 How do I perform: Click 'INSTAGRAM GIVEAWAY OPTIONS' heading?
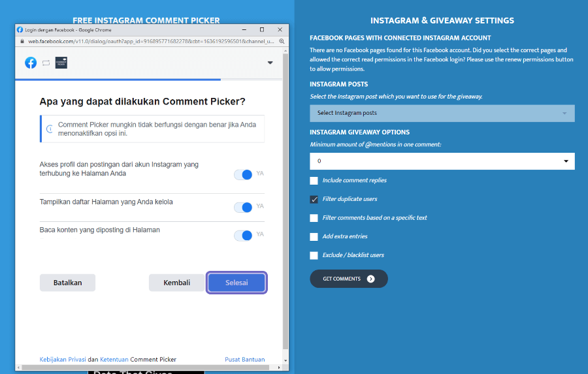click(x=359, y=132)
